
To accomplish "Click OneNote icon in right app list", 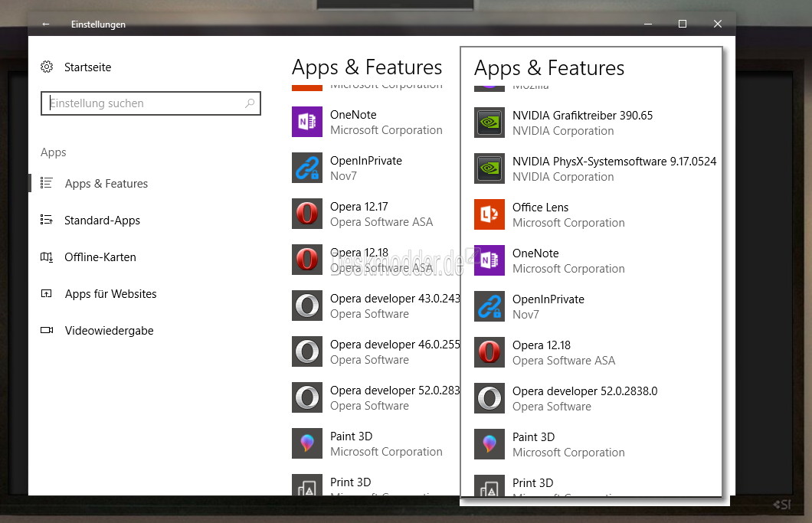I will [489, 260].
